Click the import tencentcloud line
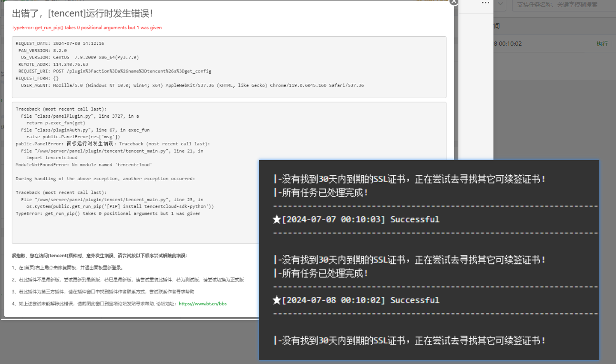The height and width of the screenshot is (364, 616). click(x=51, y=158)
